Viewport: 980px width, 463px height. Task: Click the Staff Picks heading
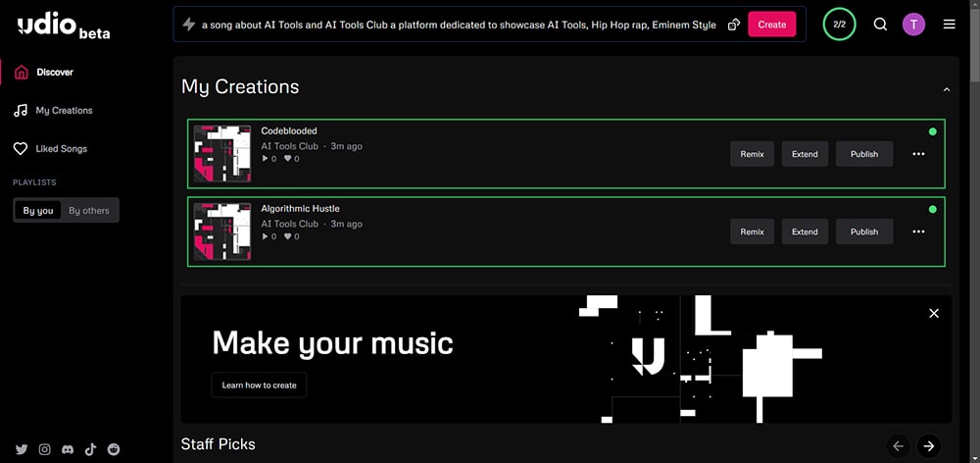click(219, 444)
